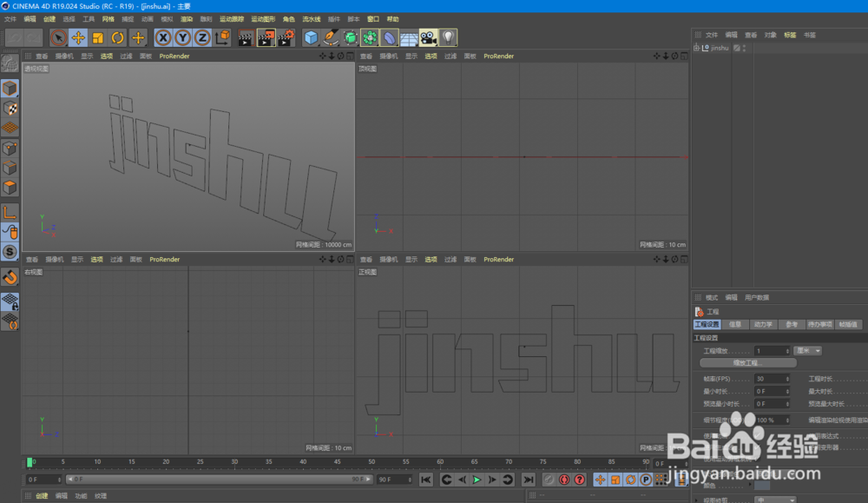
Task: Click the 细节程度 100 % field
Action: [772, 420]
